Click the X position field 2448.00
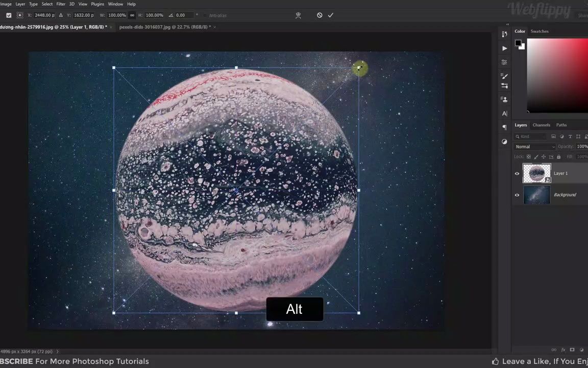The height and width of the screenshot is (368, 588). coord(44,15)
